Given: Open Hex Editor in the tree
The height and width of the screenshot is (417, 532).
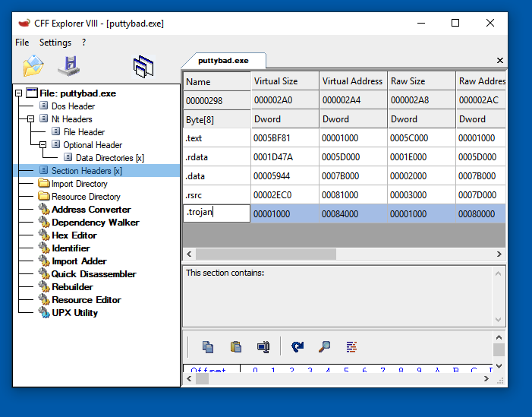Looking at the screenshot, I should 74,235.
